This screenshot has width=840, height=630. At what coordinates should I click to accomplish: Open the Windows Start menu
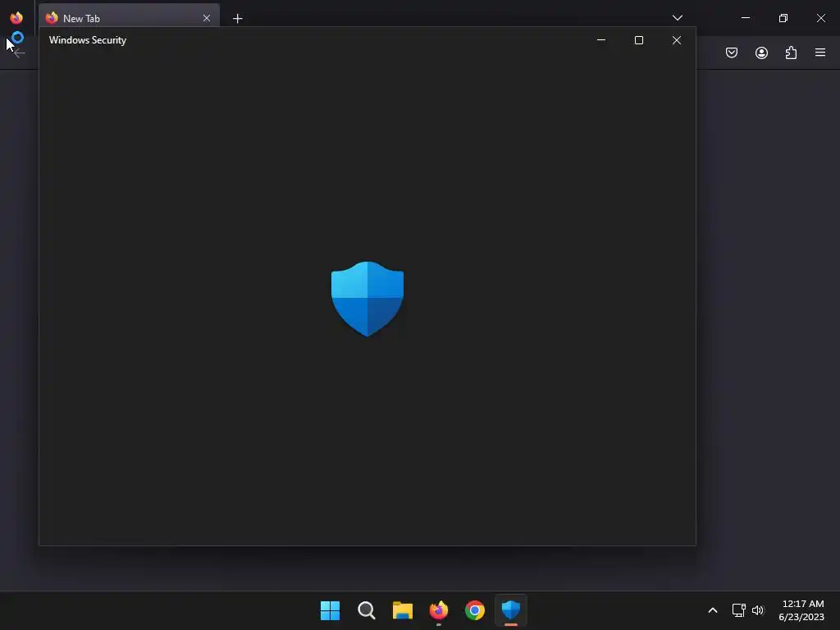(x=330, y=610)
